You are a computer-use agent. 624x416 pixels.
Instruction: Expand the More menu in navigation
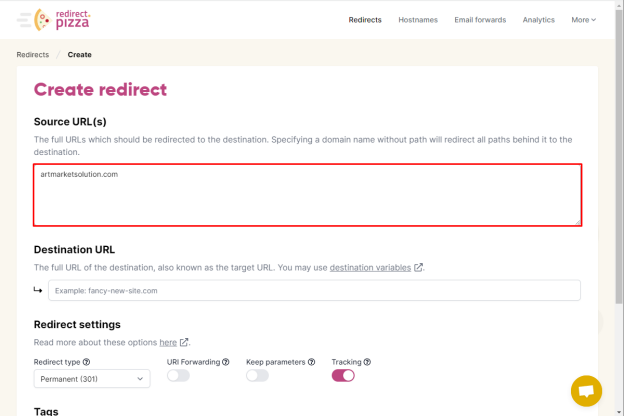coord(583,20)
